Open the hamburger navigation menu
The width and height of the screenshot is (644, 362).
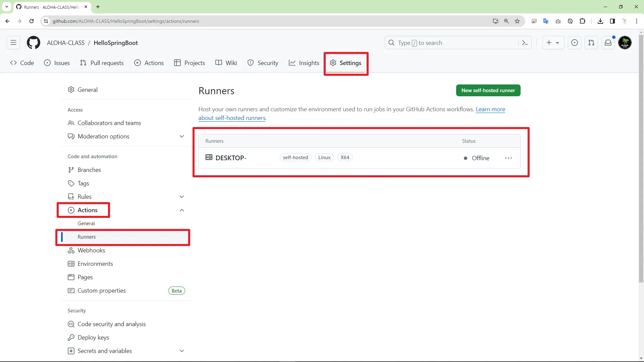[x=13, y=43]
